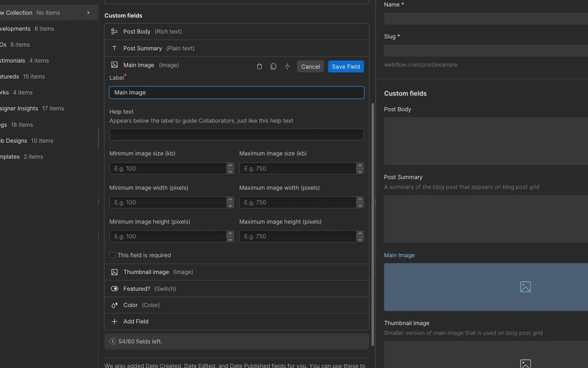The image size is (588, 368).
Task: Click the Save Field button
Action: [346, 67]
